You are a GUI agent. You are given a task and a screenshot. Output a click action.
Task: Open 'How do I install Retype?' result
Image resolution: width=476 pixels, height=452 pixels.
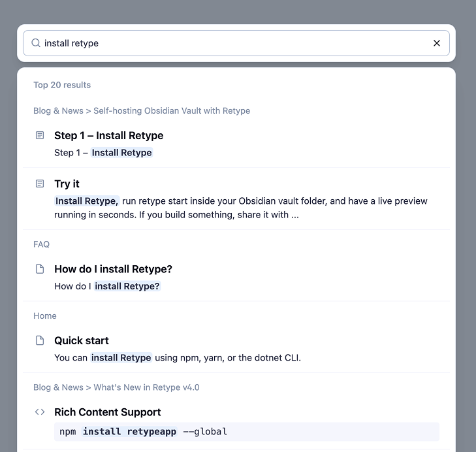(113, 269)
